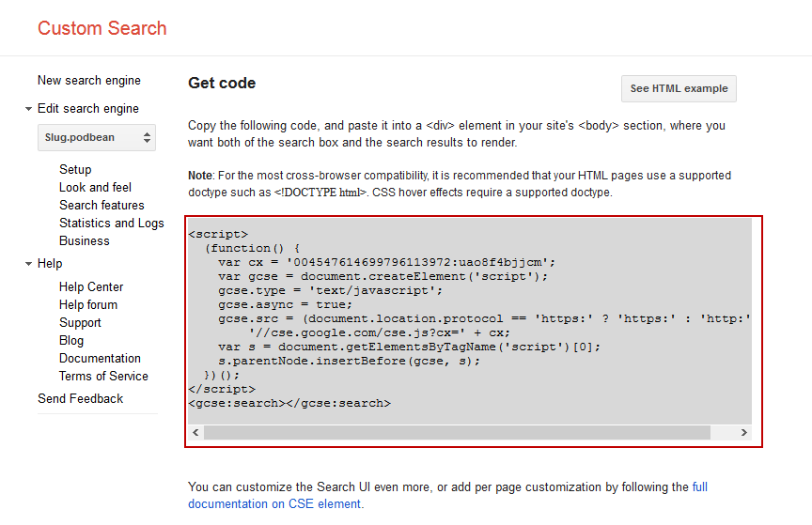This screenshot has height=525, width=812.
Task: Click the horizontal scrollbar thumb in code box
Action: point(457,432)
